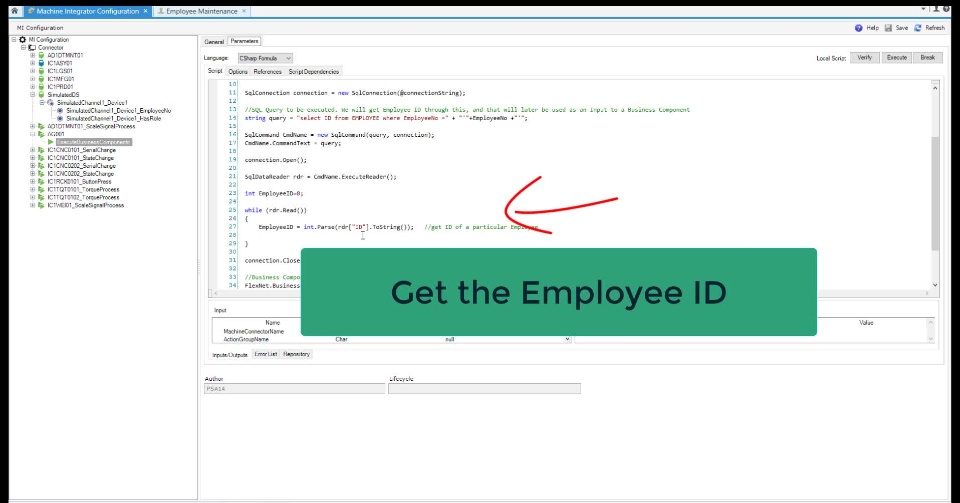Image resolution: width=960 pixels, height=503 pixels.
Task: Click the action group icon beside IC1RCK0101_ButtonPress
Action: coord(41,182)
